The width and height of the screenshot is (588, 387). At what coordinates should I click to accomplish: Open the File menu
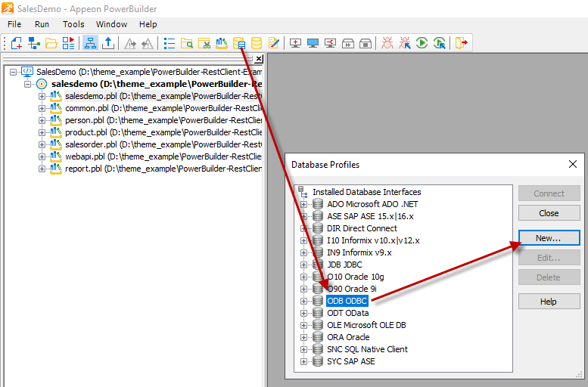coord(14,24)
